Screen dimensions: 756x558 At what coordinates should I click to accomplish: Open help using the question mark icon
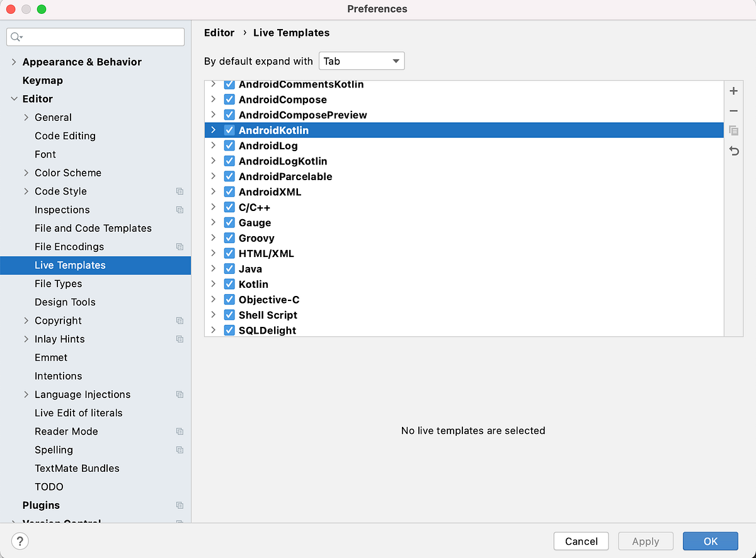click(20, 541)
